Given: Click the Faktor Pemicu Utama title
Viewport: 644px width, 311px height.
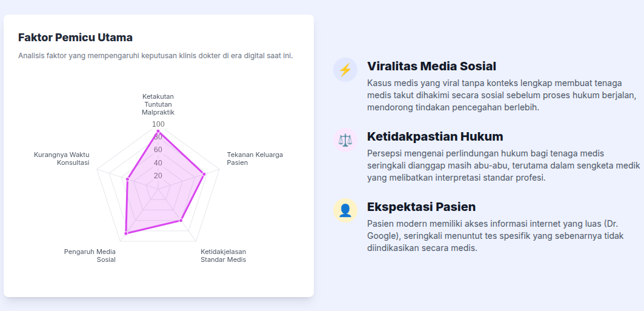Looking at the screenshot, I should (x=75, y=38).
